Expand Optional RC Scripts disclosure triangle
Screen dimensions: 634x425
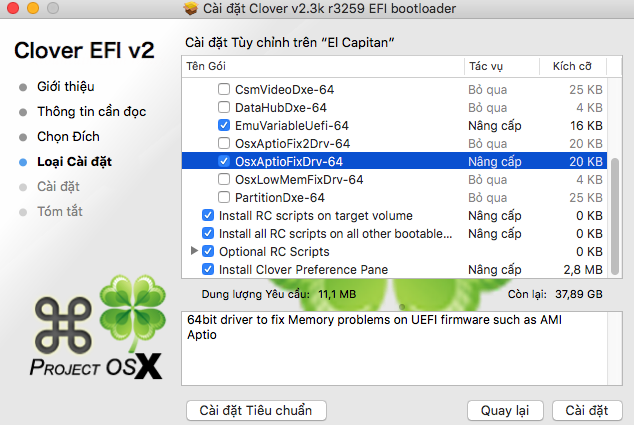[x=194, y=251]
